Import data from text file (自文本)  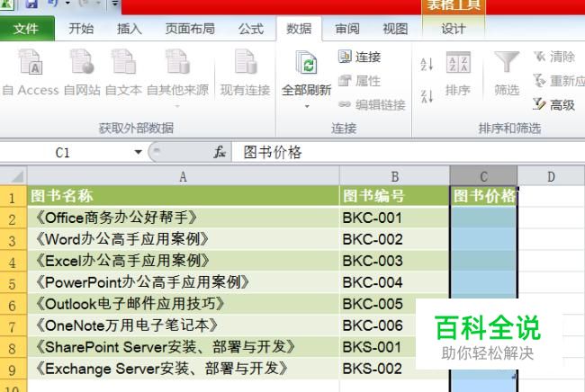click(123, 73)
